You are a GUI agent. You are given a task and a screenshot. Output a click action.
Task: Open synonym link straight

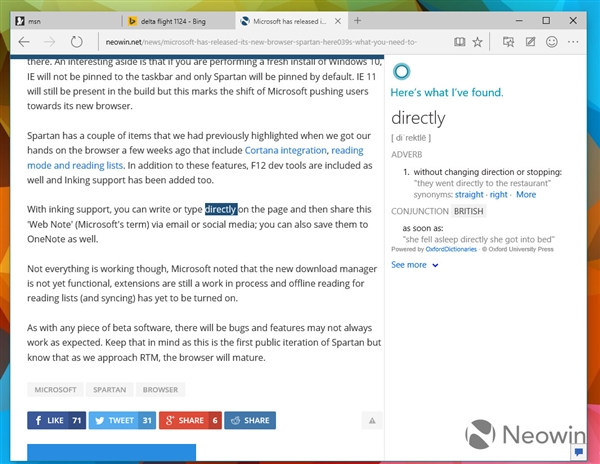[469, 195]
